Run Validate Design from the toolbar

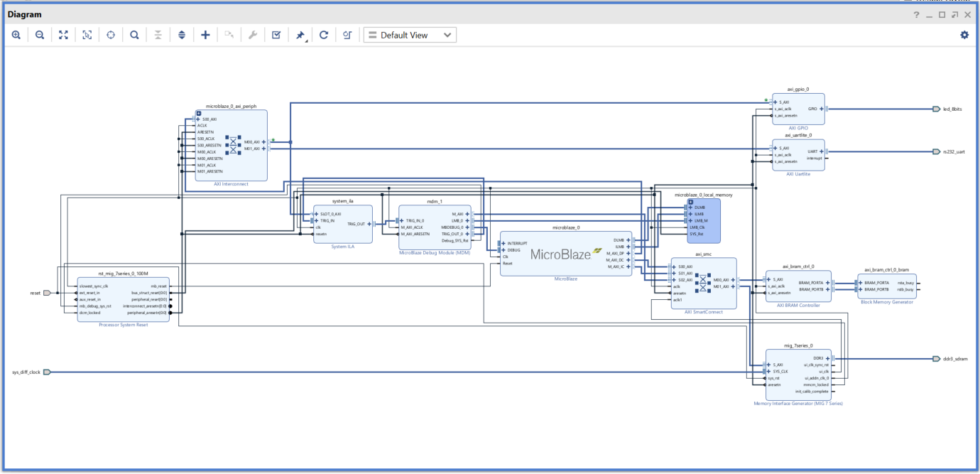point(276,35)
